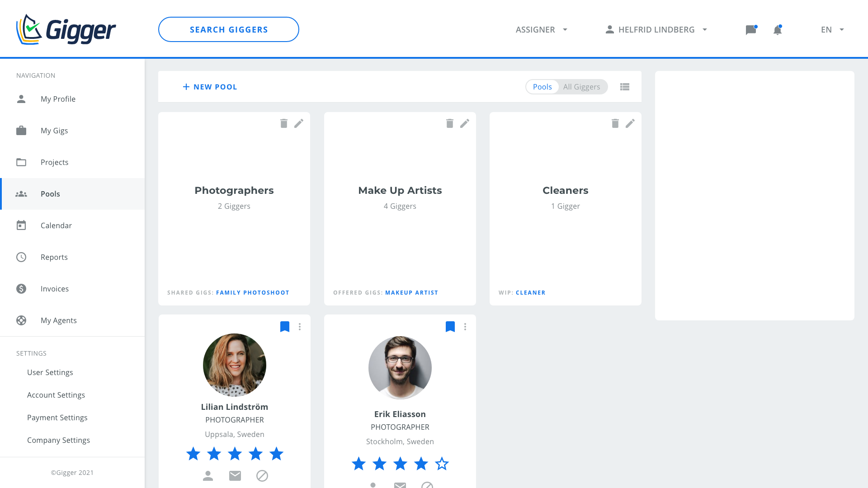Open the EN language dropdown
Viewport: 868px width, 488px height.
pyautogui.click(x=832, y=30)
